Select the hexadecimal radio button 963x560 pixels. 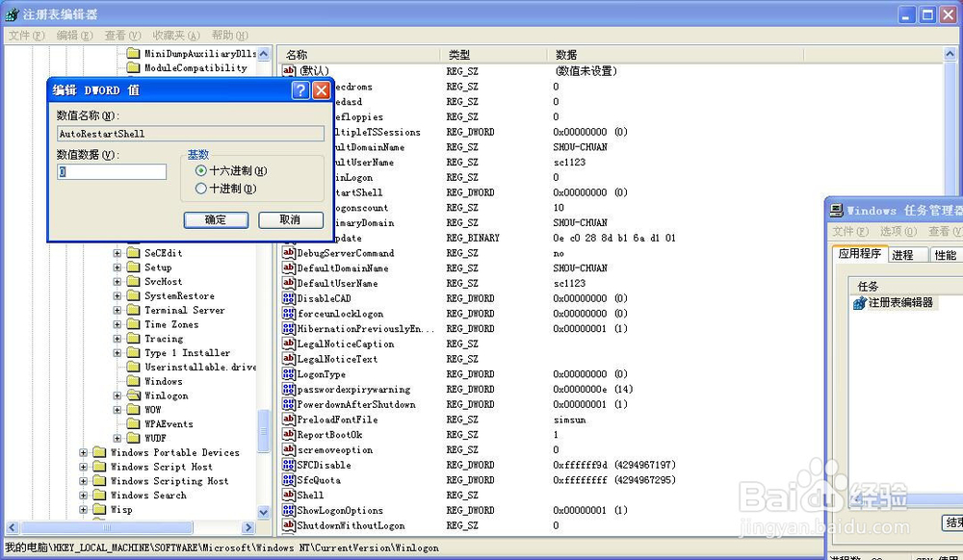point(201,170)
